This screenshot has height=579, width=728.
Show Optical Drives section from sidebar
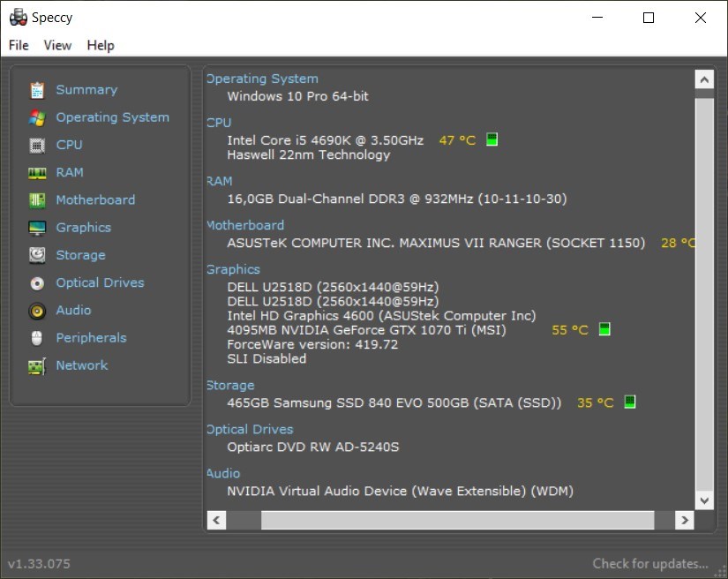pyautogui.click(x=101, y=282)
